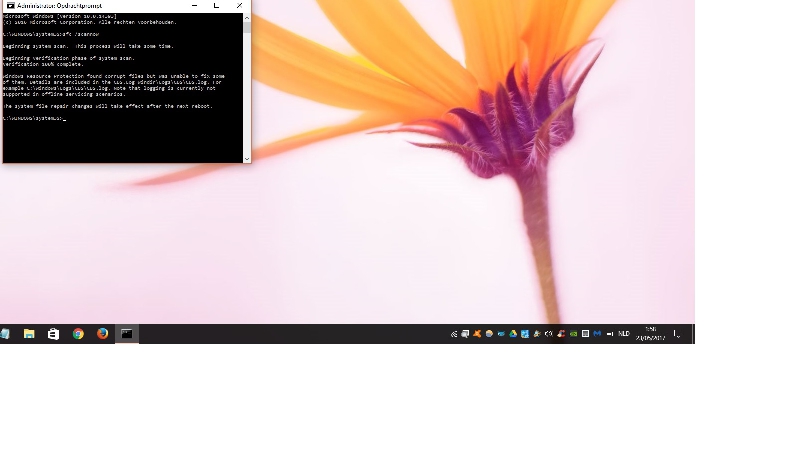Open Google Chrome from the taskbar
800x450 pixels.
click(x=78, y=334)
